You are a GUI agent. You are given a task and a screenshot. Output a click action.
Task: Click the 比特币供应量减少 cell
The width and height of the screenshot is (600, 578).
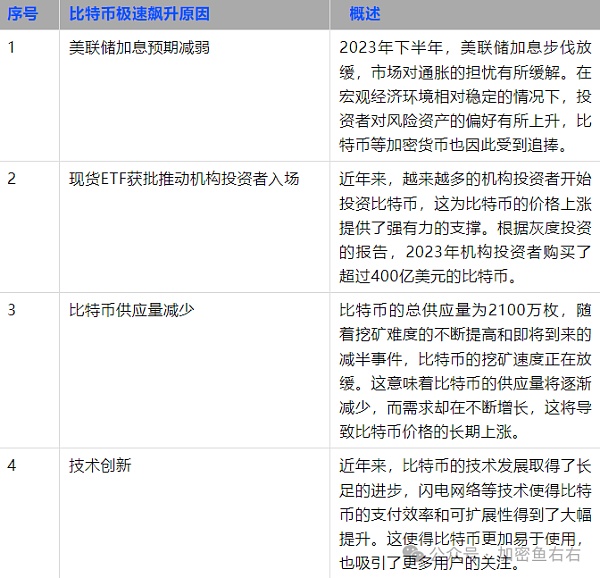tap(131, 309)
